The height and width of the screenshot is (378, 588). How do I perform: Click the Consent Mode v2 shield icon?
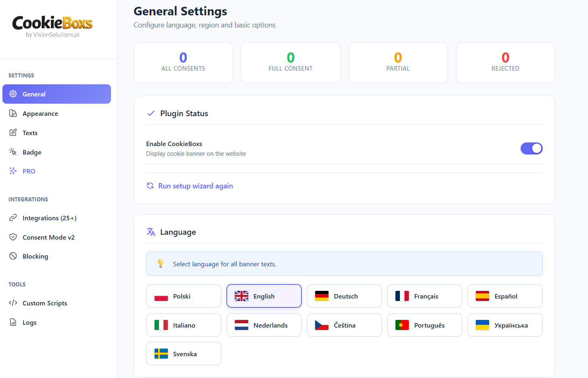[13, 237]
